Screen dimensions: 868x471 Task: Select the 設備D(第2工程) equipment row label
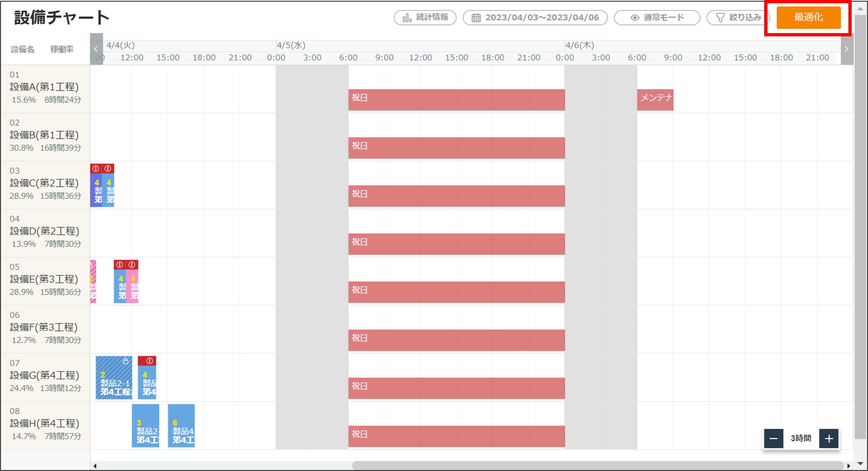pos(45,231)
